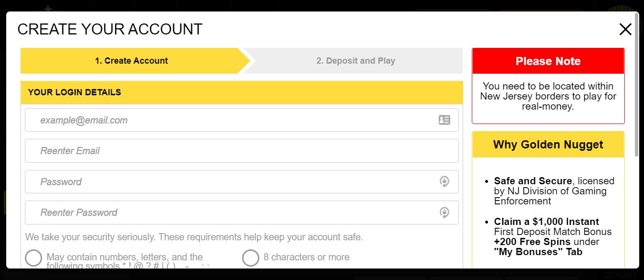The image size is (644, 280).
Task: Click the contact card icon in email field
Action: [x=444, y=120]
